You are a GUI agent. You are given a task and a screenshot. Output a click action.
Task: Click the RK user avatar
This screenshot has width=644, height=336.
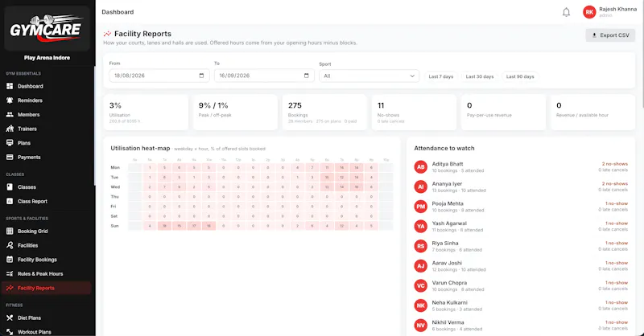(589, 12)
